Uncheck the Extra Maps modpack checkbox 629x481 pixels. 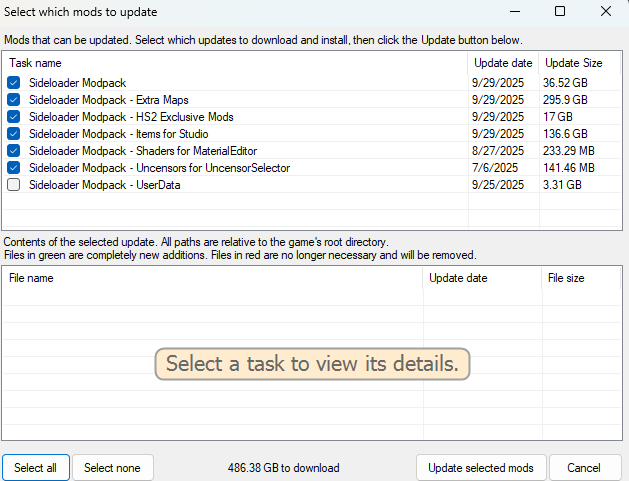point(14,99)
